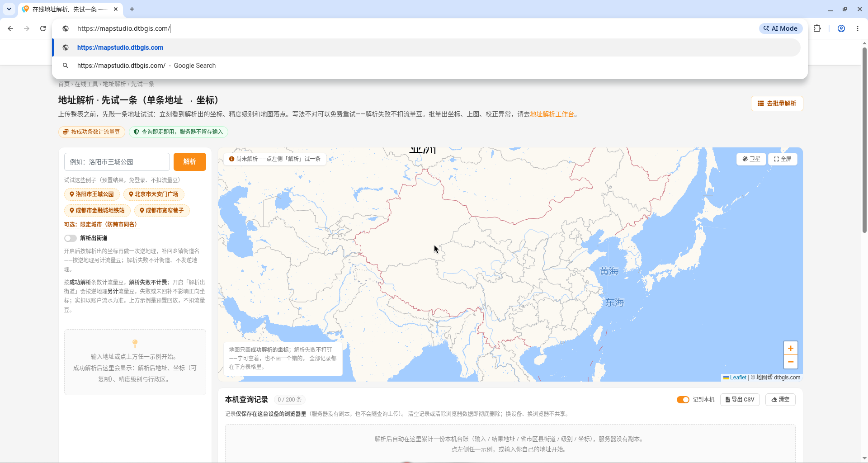Click 地址解析 in the breadcrumb
The width and height of the screenshot is (868, 463).
pyautogui.click(x=114, y=84)
